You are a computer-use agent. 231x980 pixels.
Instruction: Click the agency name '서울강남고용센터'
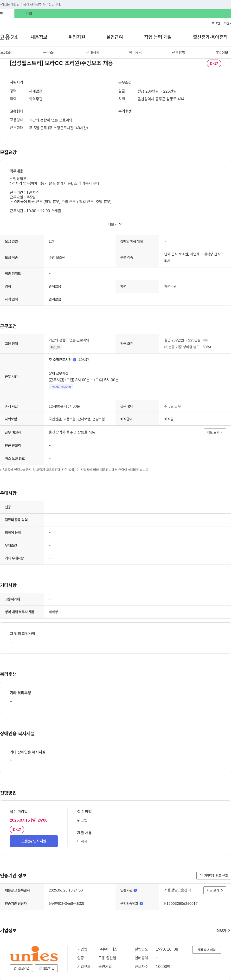[x=178, y=890]
